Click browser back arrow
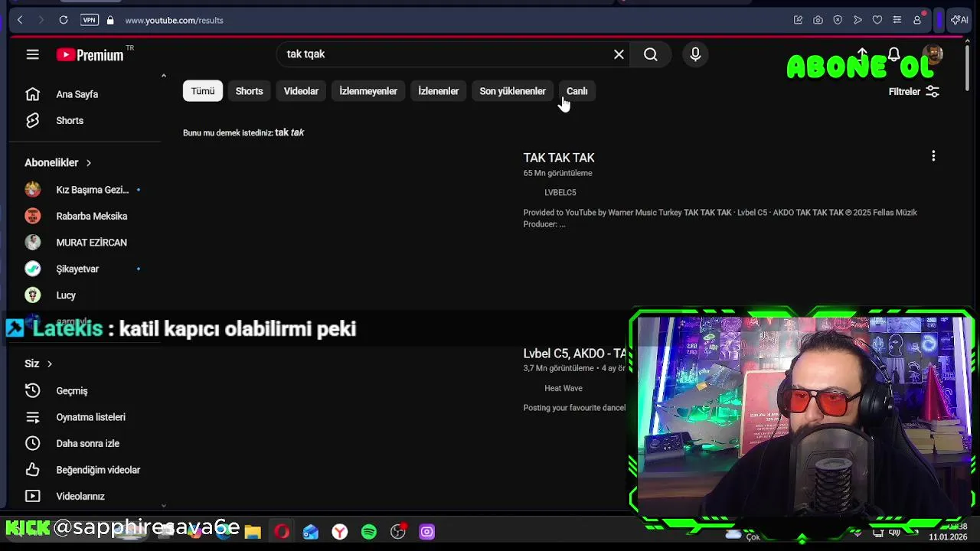 pyautogui.click(x=20, y=20)
